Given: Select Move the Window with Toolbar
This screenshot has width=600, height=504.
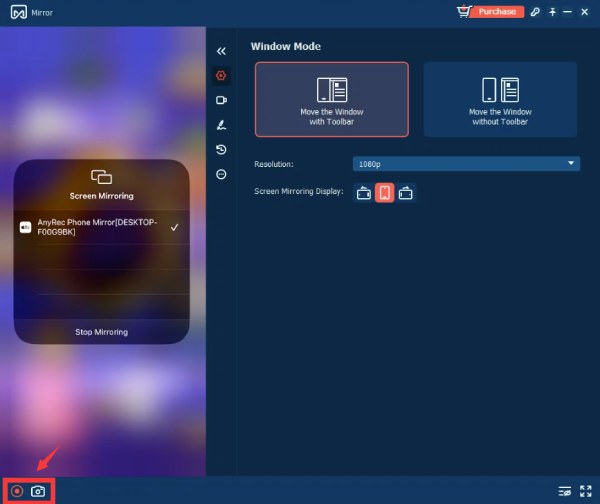Looking at the screenshot, I should point(331,99).
